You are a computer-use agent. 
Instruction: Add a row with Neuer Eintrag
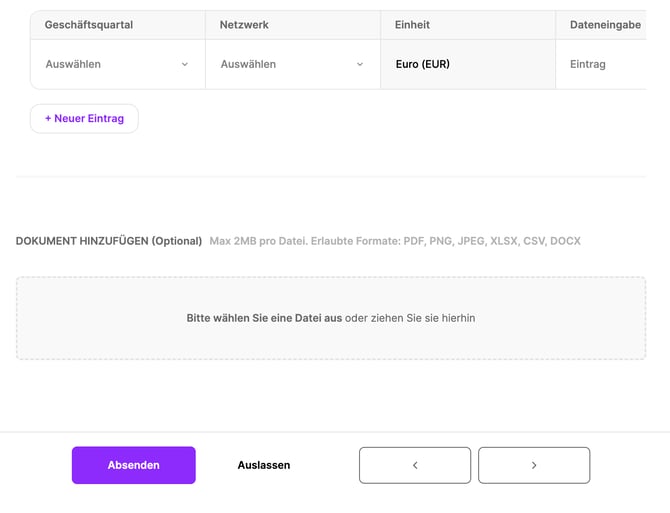click(84, 118)
